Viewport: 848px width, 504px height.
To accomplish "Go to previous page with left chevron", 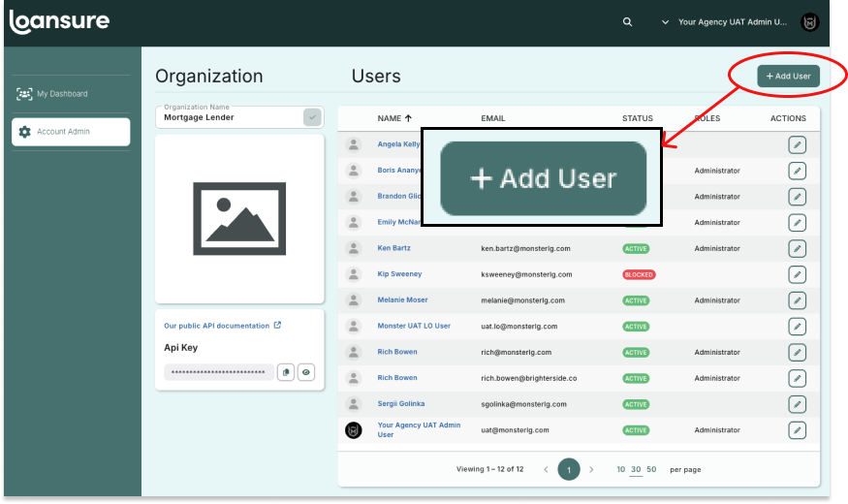I will pos(546,469).
